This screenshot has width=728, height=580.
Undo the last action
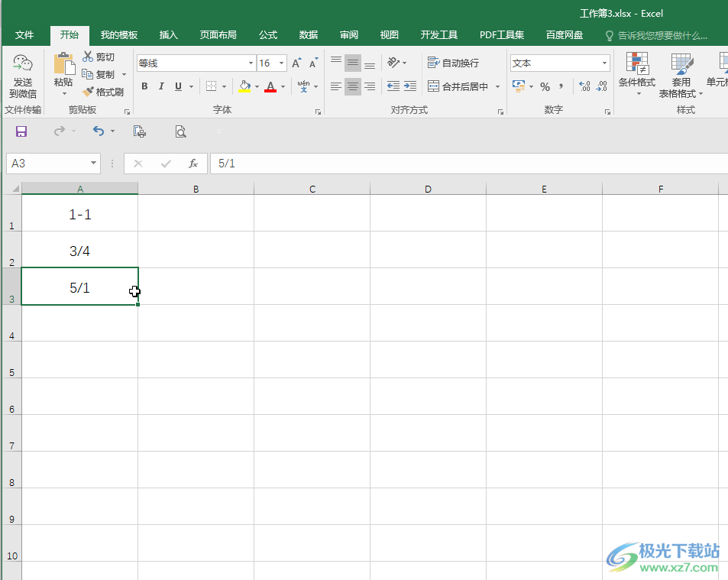click(99, 131)
